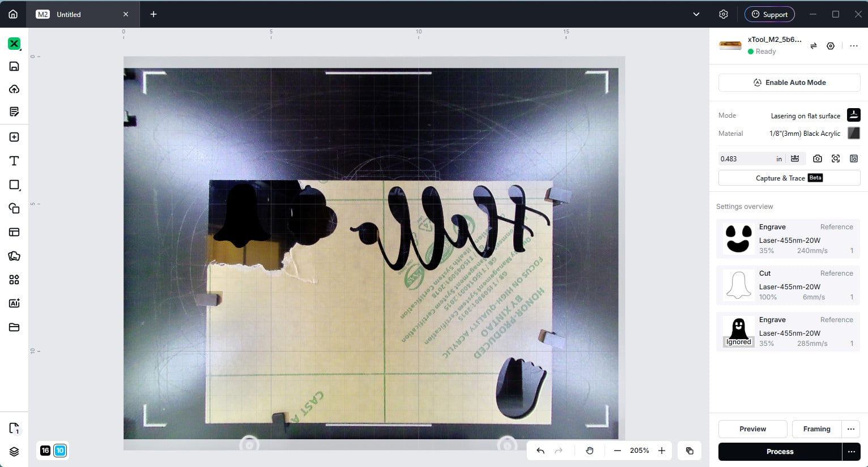This screenshot has height=467, width=868.
Task: Click the black acrylic material swatch
Action: point(853,133)
